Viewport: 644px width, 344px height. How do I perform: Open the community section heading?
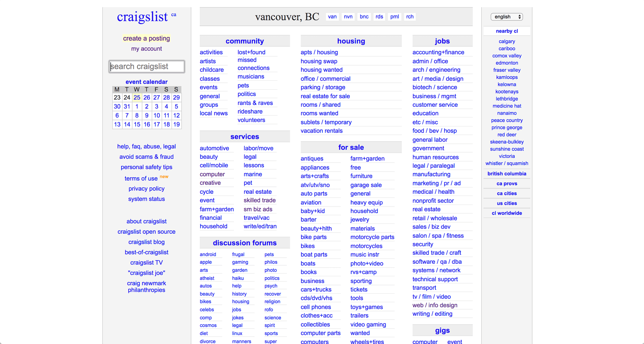[x=245, y=41]
